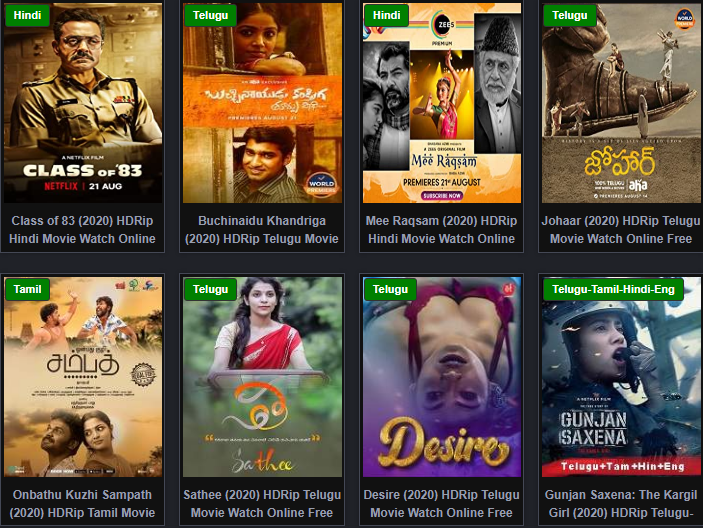Click Desire HDRip Telugu Movie title link
Image resolution: width=703 pixels, height=528 pixels.
click(442, 503)
